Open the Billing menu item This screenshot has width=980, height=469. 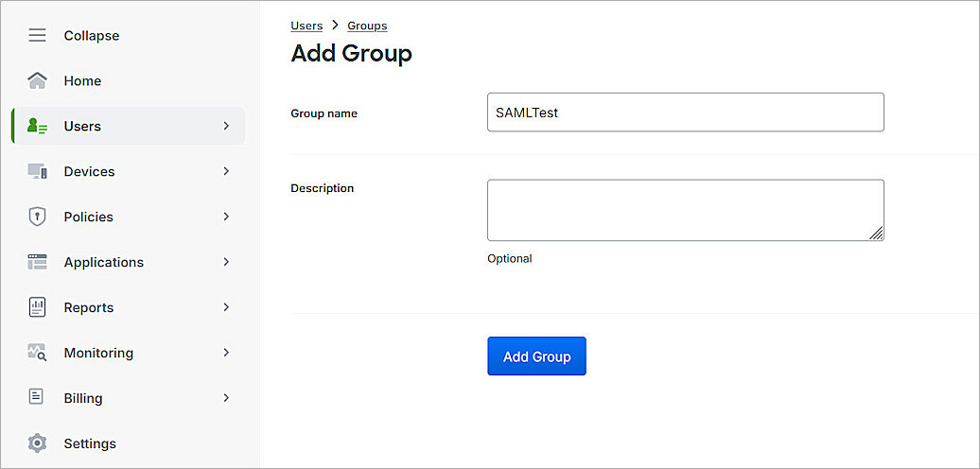[x=83, y=398]
